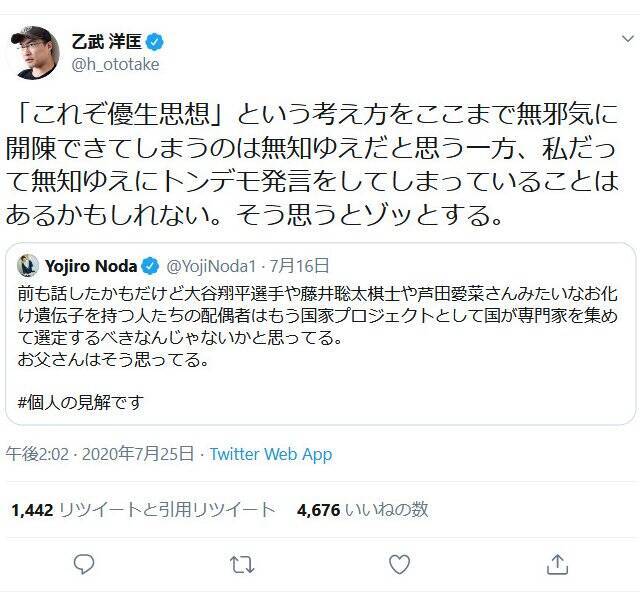640x593 pixels.
Task: Click the @YojiNoda1 handle
Action: pyautogui.click(x=208, y=266)
